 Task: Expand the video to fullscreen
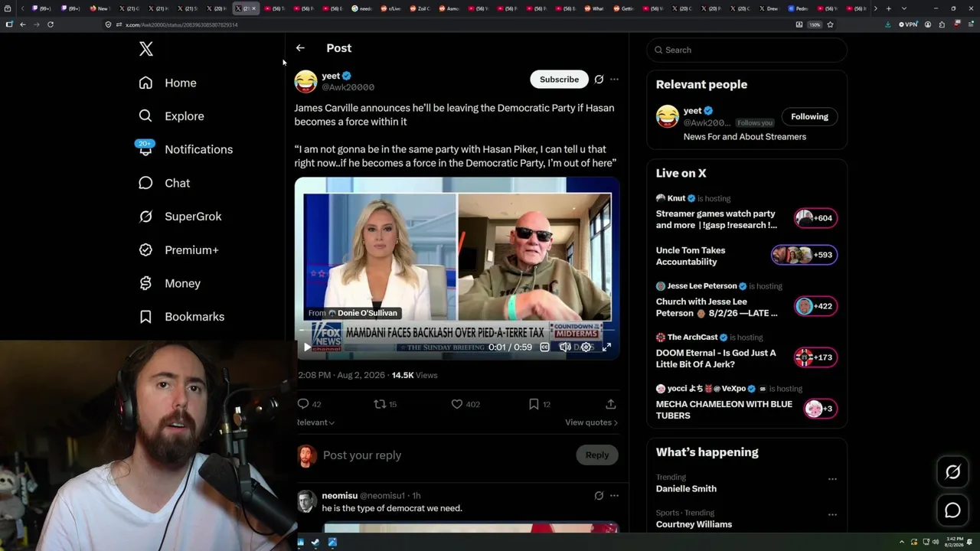coord(606,347)
